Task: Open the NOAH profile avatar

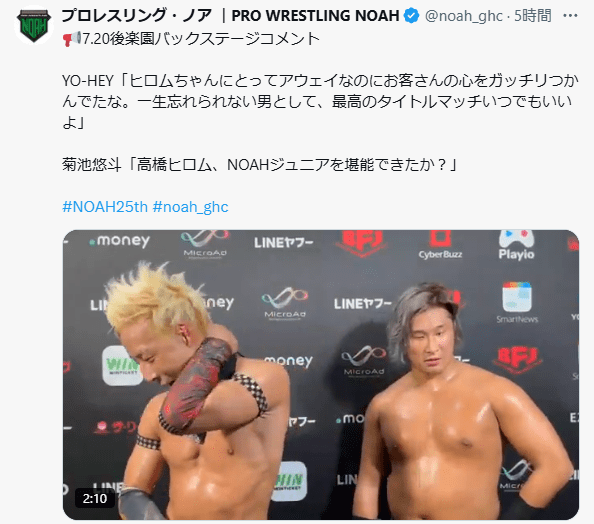Action: point(34,25)
